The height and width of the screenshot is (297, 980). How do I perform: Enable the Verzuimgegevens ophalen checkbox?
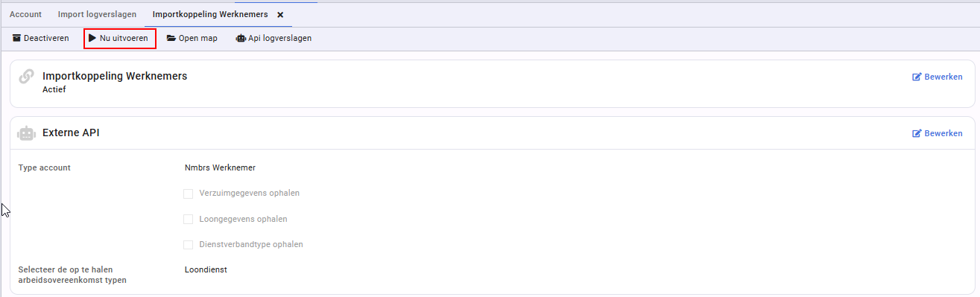[x=189, y=194]
